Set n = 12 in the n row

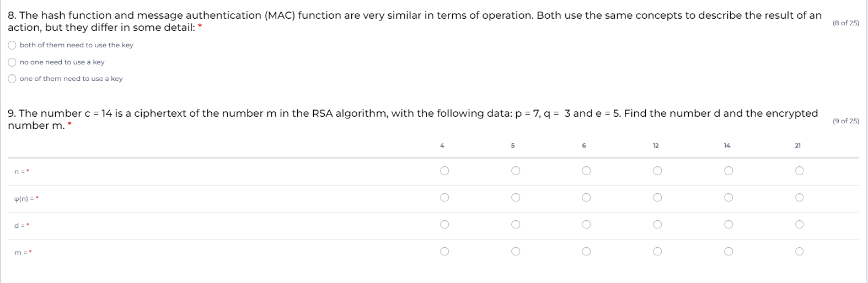point(657,171)
